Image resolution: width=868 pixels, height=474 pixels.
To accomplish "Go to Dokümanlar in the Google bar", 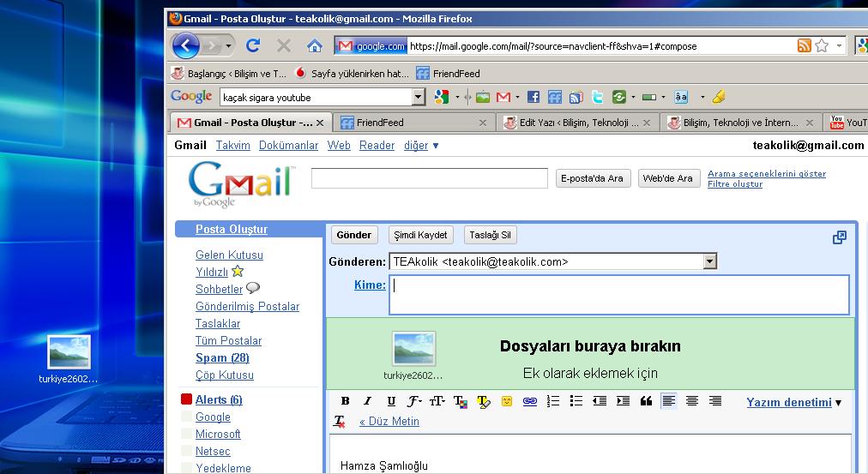I will click(x=288, y=146).
